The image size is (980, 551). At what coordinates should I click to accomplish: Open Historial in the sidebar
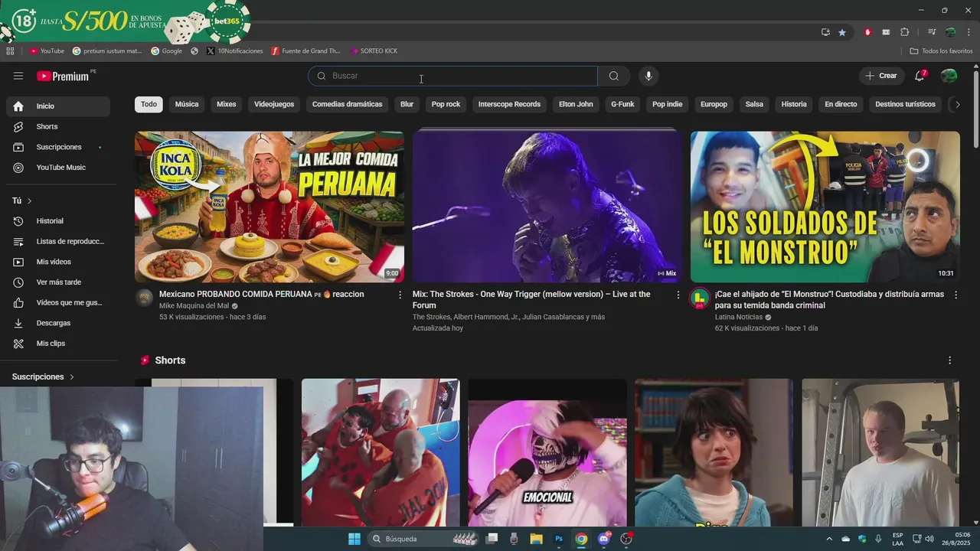pos(58,221)
